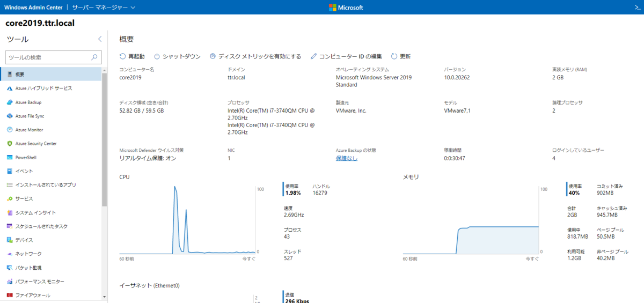Image resolution: width=644 pixels, height=303 pixels.
Task: Click the コンピューター ID pencil icon
Action: (313, 56)
